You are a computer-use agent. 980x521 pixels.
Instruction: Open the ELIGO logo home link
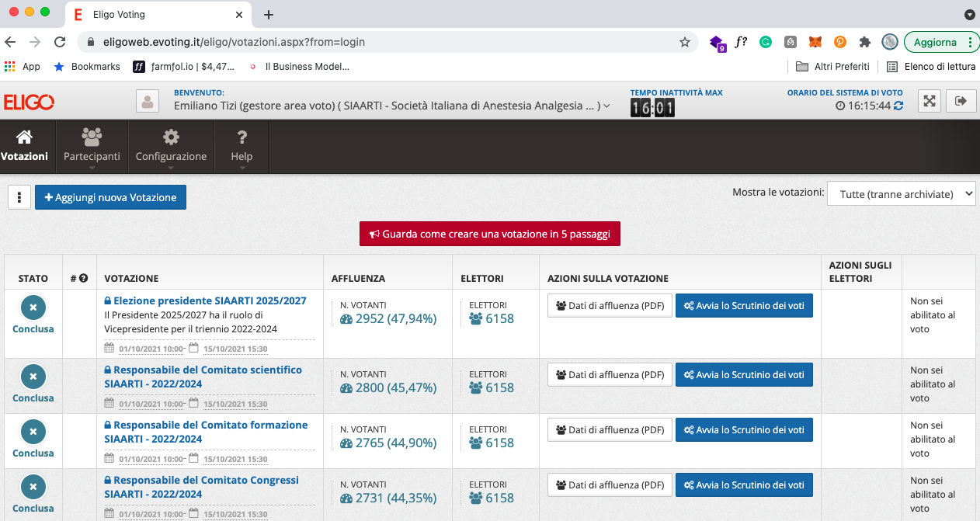point(29,102)
